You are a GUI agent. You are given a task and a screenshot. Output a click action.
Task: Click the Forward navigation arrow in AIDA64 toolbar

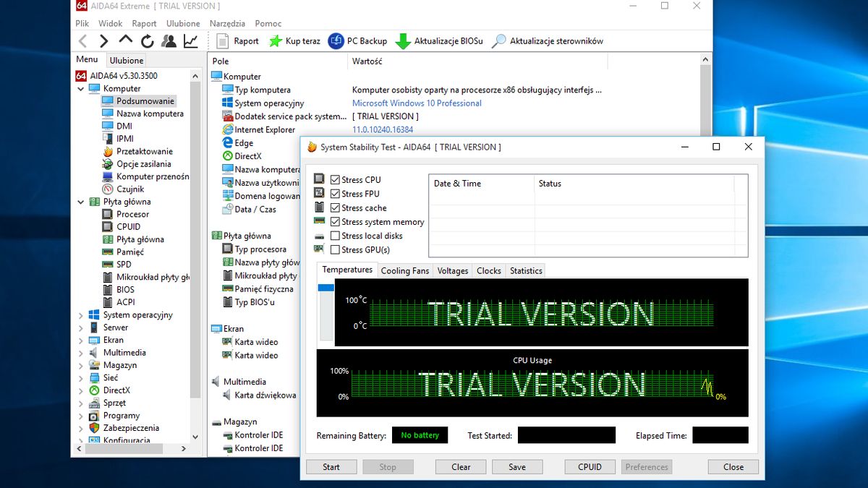coord(104,41)
